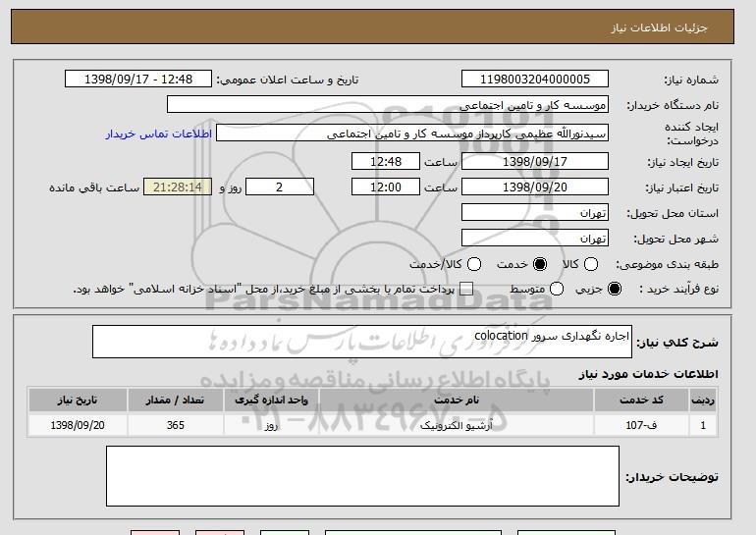Click the نام خدمت column header

(x=457, y=401)
